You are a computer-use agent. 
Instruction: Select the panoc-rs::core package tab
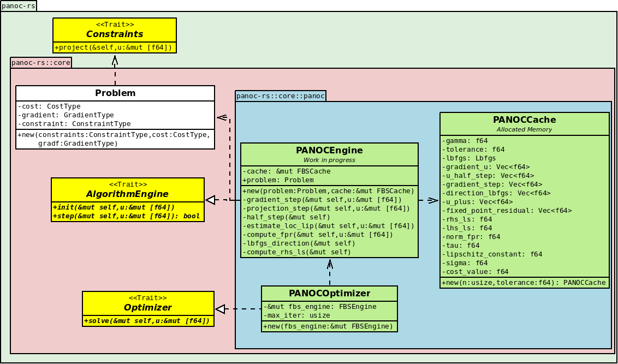point(41,63)
